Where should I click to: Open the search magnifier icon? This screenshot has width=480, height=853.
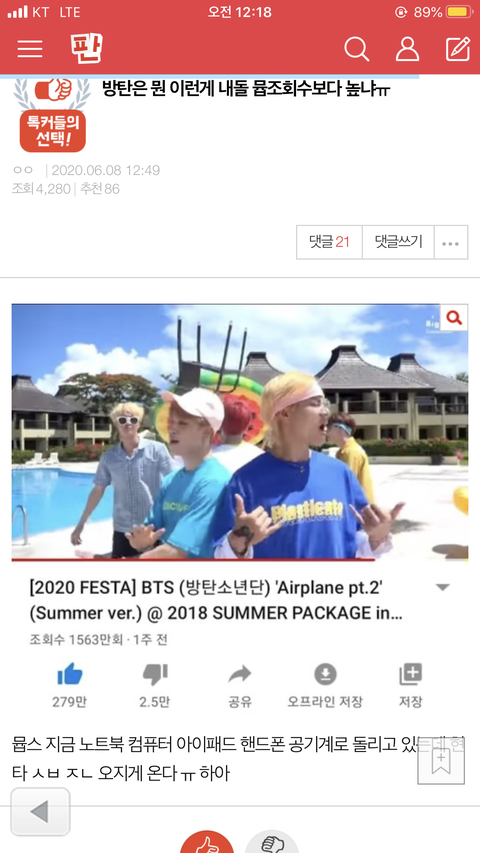(x=357, y=49)
